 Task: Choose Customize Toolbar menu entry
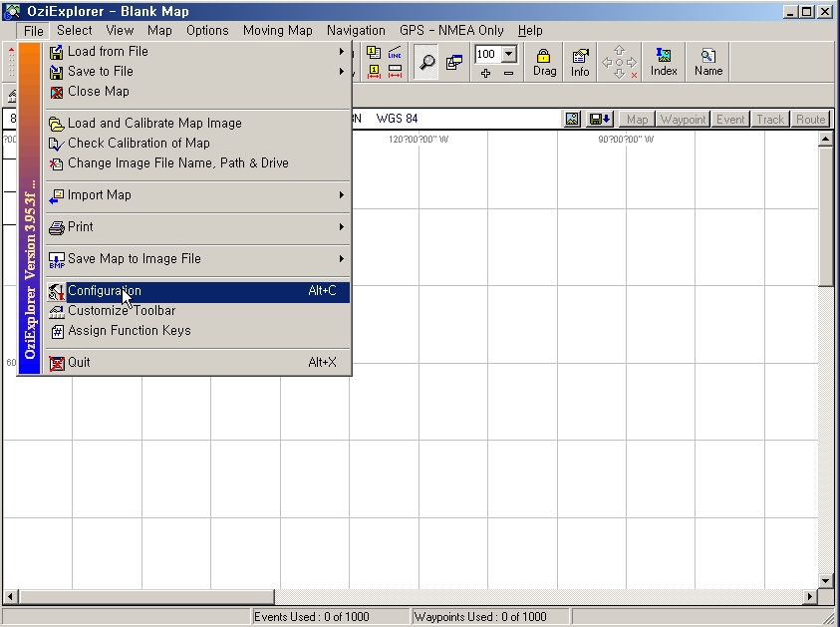pyautogui.click(x=197, y=311)
